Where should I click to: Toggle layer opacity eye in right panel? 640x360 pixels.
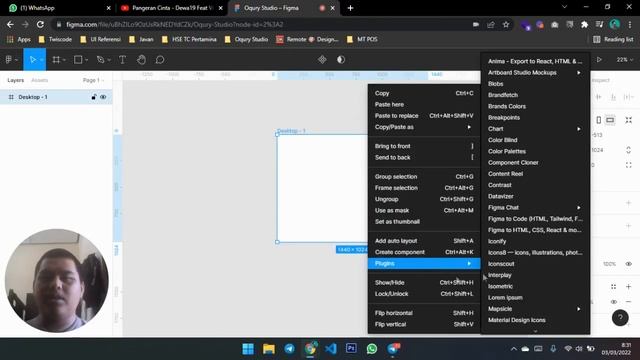[x=629, y=264]
